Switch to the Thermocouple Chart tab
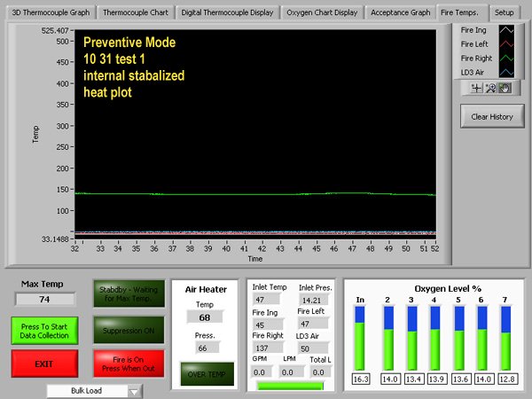This screenshot has width=532, height=399. click(136, 12)
